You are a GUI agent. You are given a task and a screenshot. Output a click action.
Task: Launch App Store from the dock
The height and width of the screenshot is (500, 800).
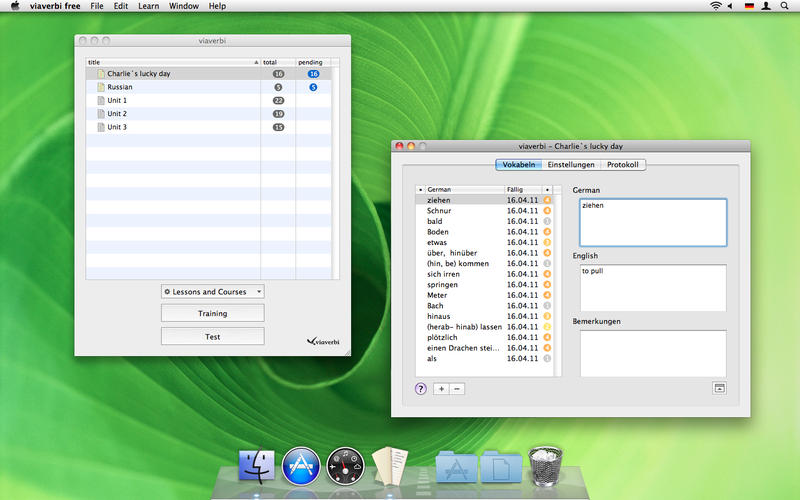(301, 466)
